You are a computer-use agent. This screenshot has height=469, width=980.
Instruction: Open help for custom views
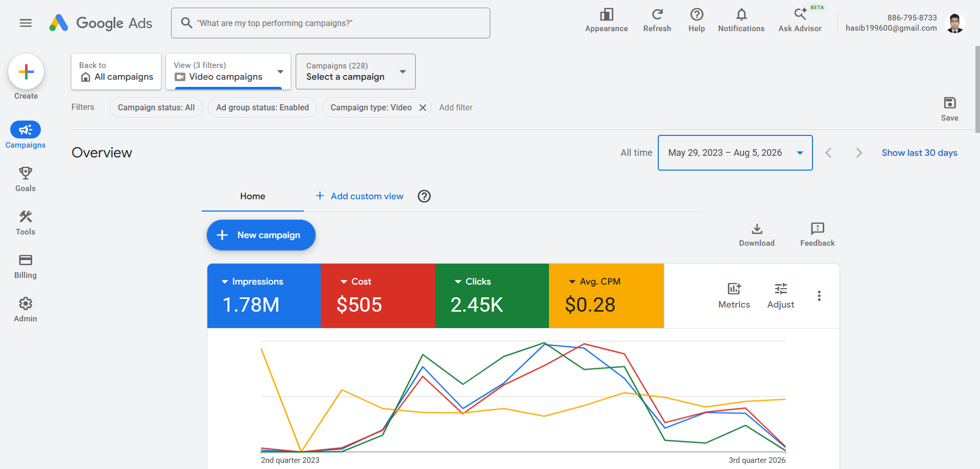[x=424, y=196]
